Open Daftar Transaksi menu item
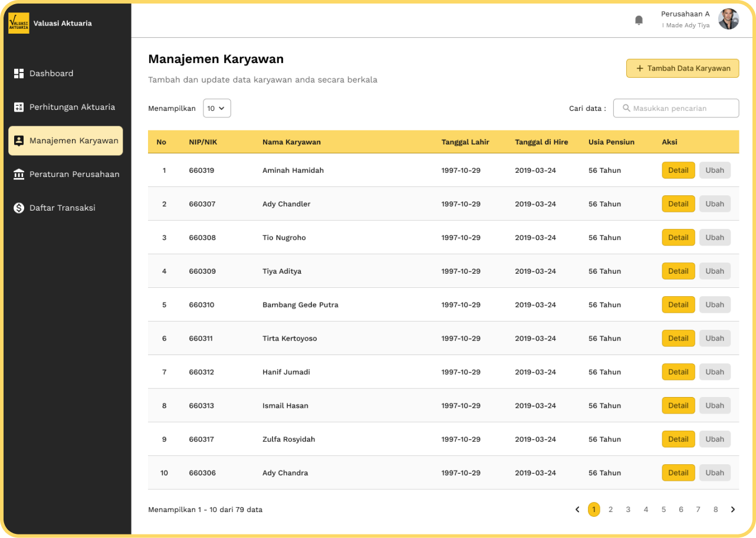The image size is (756, 538). click(x=62, y=208)
